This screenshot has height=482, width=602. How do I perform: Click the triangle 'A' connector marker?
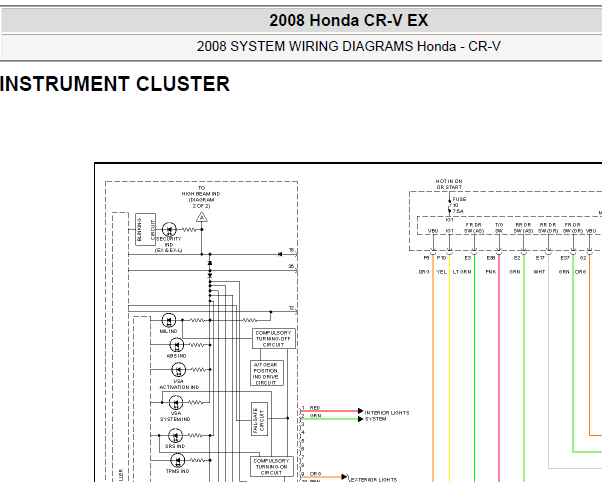pyautogui.click(x=202, y=217)
